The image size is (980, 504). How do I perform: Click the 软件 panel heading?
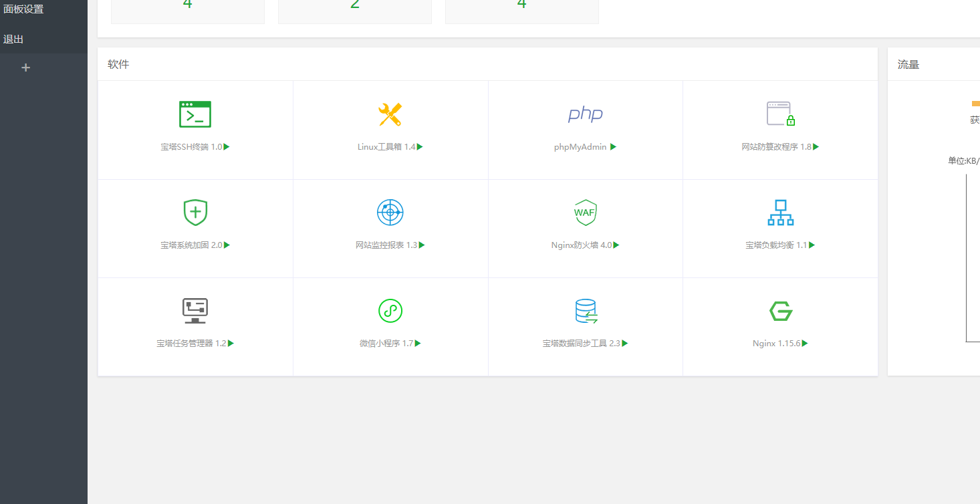click(x=118, y=64)
